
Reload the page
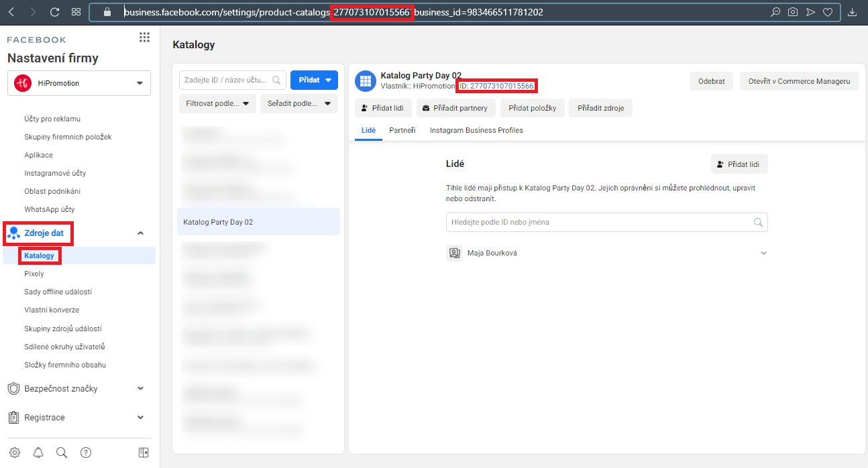coord(55,12)
